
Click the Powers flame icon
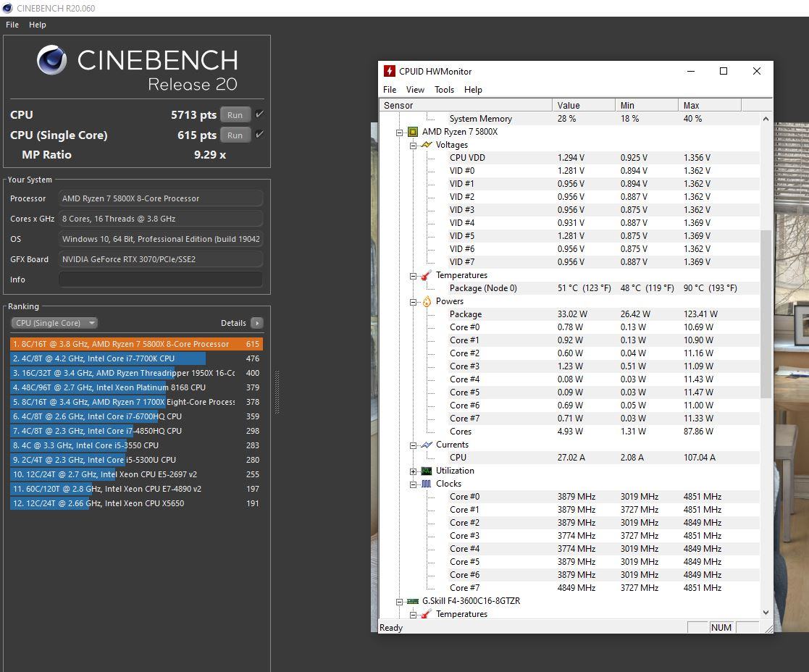(427, 301)
